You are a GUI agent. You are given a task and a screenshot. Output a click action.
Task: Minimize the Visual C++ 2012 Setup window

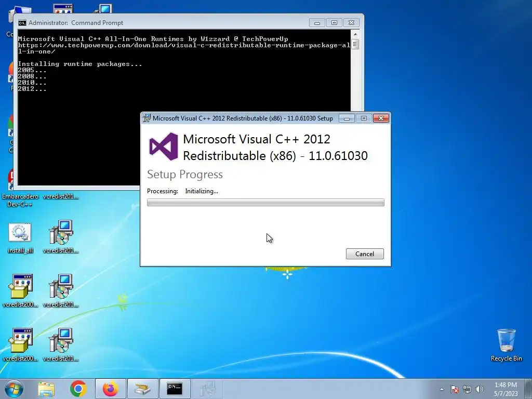pos(347,118)
